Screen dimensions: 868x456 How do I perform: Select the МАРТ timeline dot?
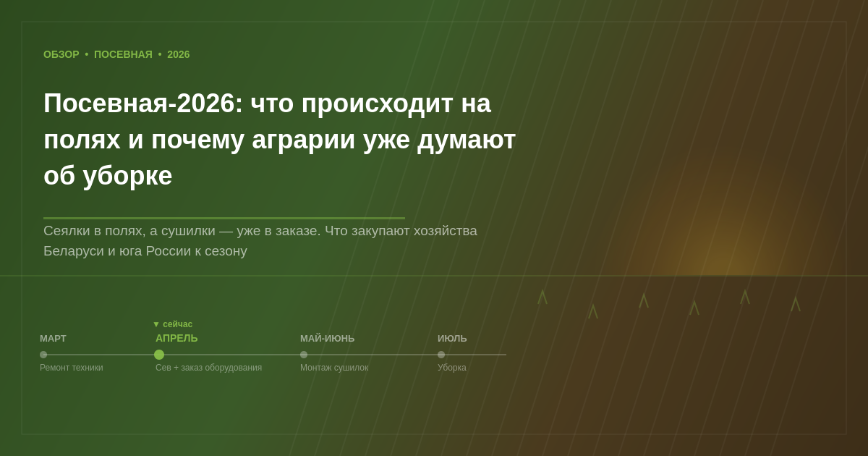pos(43,355)
